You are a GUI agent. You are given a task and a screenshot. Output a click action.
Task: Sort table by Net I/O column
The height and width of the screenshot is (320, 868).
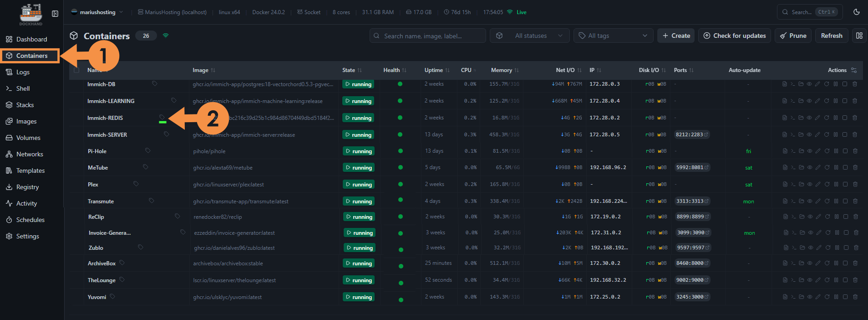[x=569, y=70]
